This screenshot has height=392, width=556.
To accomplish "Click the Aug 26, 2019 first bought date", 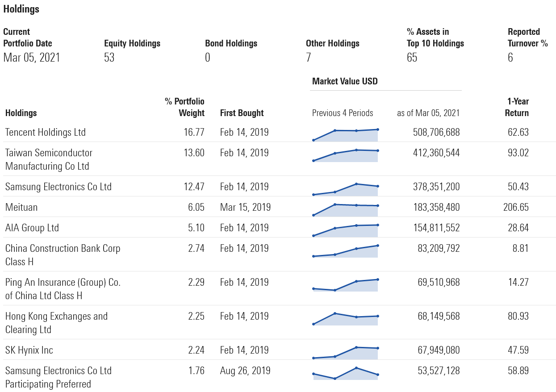I will pyautogui.click(x=245, y=371).
